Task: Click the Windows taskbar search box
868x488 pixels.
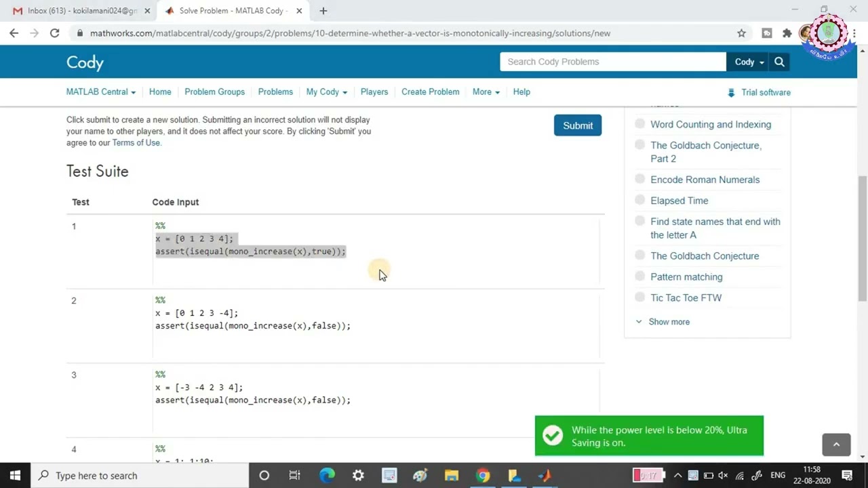Action: click(x=140, y=475)
